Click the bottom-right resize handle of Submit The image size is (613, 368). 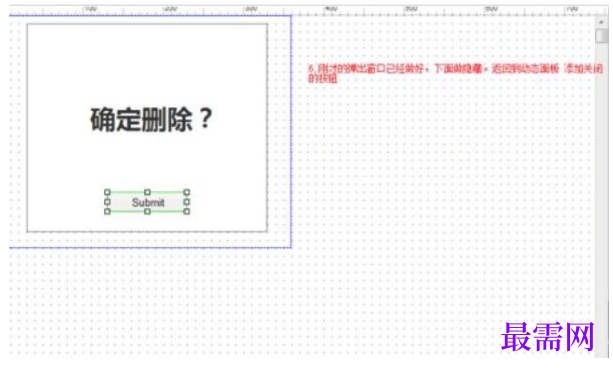[x=186, y=212]
